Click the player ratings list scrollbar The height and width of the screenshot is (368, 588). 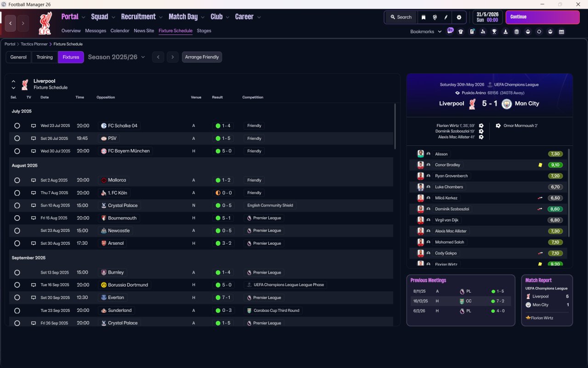pyautogui.click(x=569, y=193)
